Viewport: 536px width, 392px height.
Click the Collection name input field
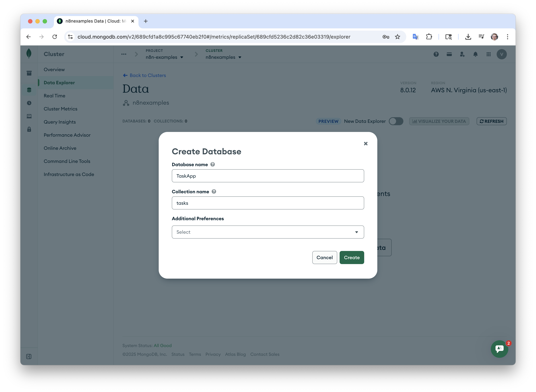pos(268,203)
